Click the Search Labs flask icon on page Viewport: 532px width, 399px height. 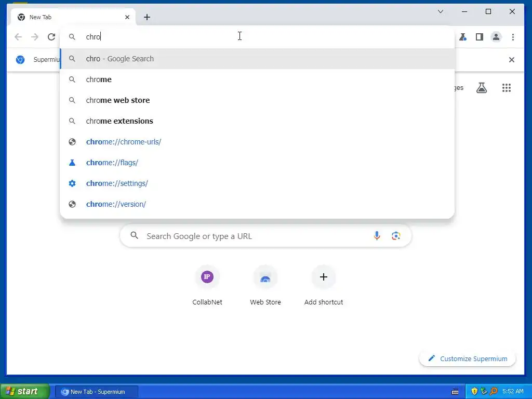tap(482, 88)
